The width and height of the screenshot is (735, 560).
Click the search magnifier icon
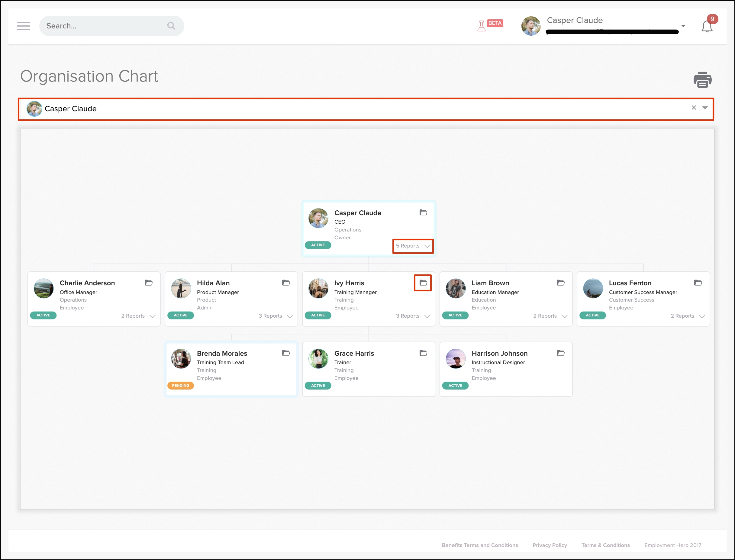tap(171, 26)
